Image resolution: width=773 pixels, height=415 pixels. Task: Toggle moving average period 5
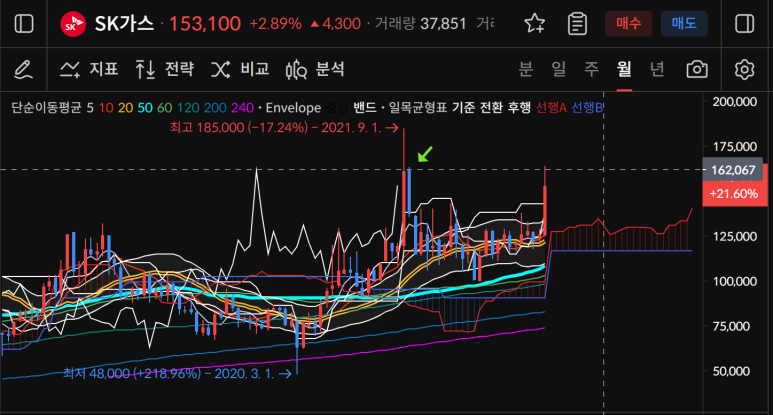point(90,107)
